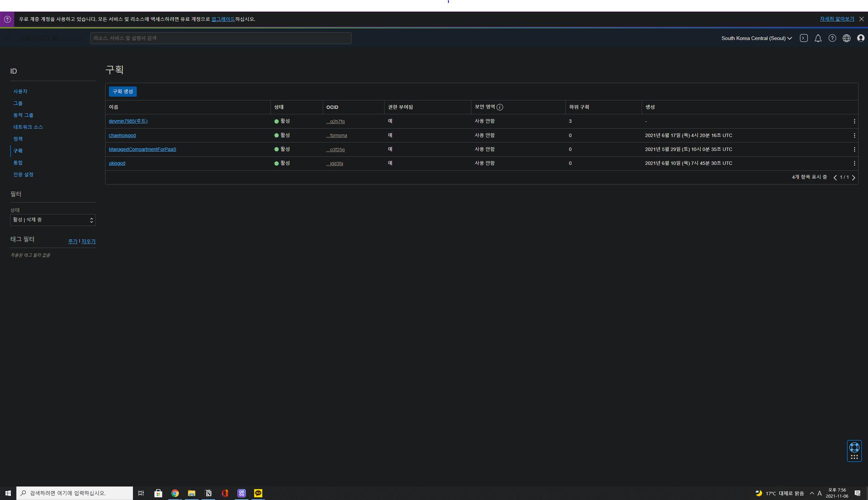
Task: Dismiss the free tier banner
Action: click(861, 19)
